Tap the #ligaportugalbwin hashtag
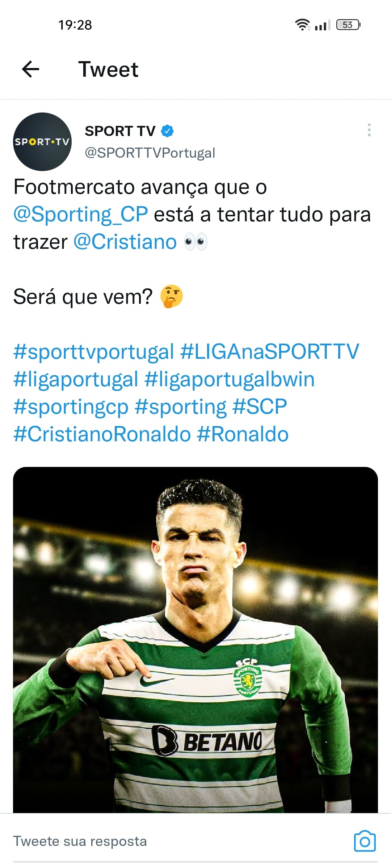Image resolution: width=391 pixels, height=868 pixels. 230,379
